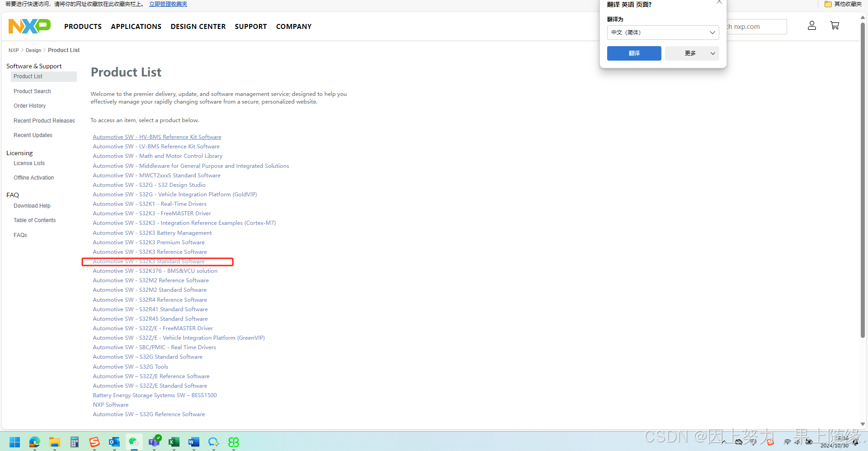The image size is (868, 451).
Task: Open Sogou app in taskbar
Action: tap(94, 442)
